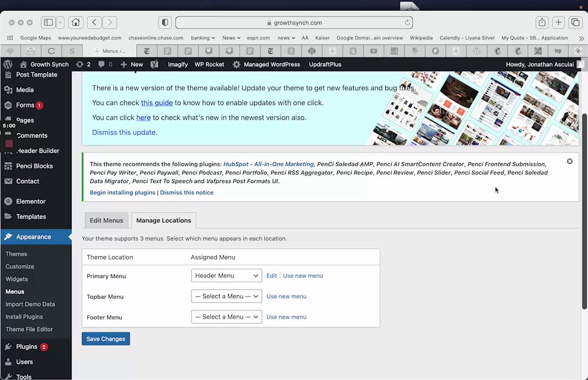588x380 pixels.
Task: Open the comments bubble in admin bar
Action: (x=105, y=64)
